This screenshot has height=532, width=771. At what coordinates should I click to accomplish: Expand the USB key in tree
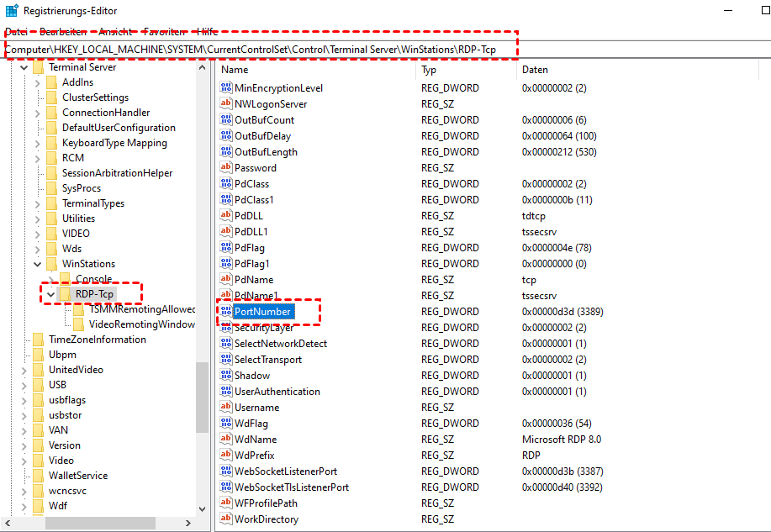(x=24, y=385)
